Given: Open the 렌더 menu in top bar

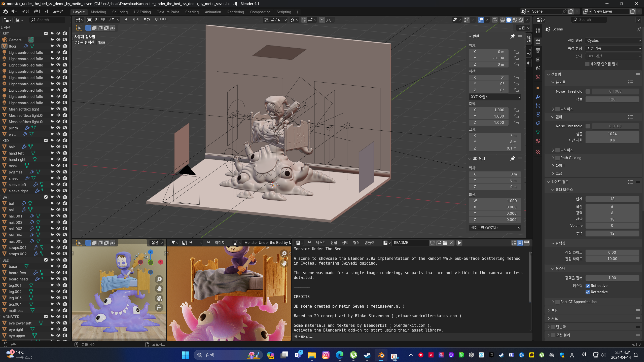Looking at the screenshot, I should coord(37,11).
